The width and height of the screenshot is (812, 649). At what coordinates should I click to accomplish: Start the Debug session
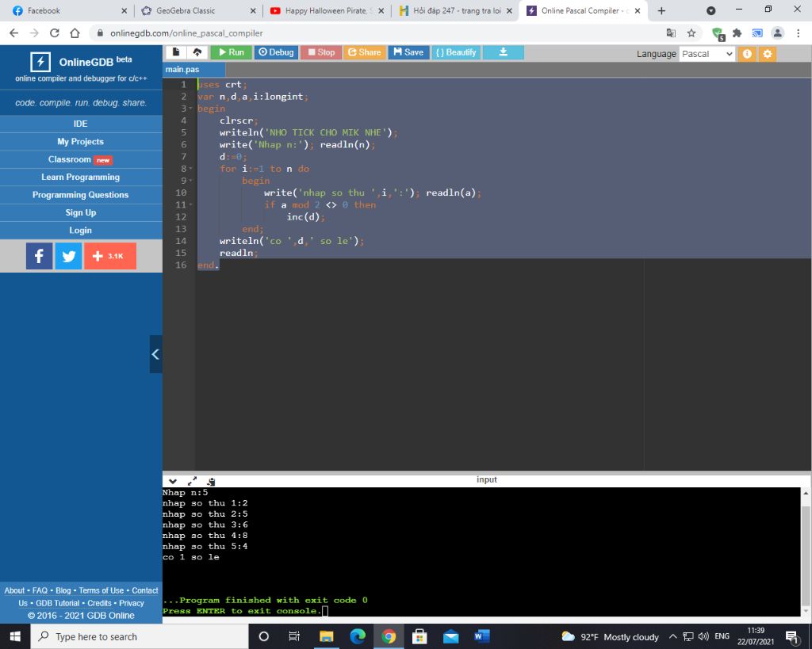pos(276,52)
